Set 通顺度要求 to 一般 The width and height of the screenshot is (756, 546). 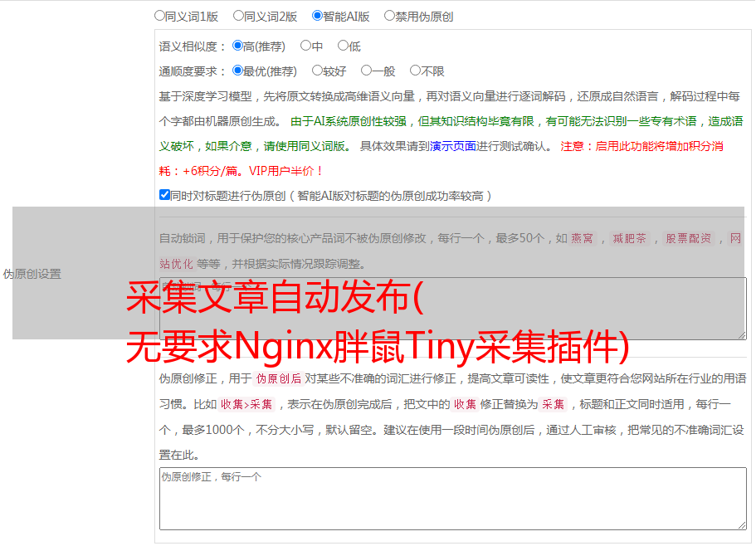[367, 71]
